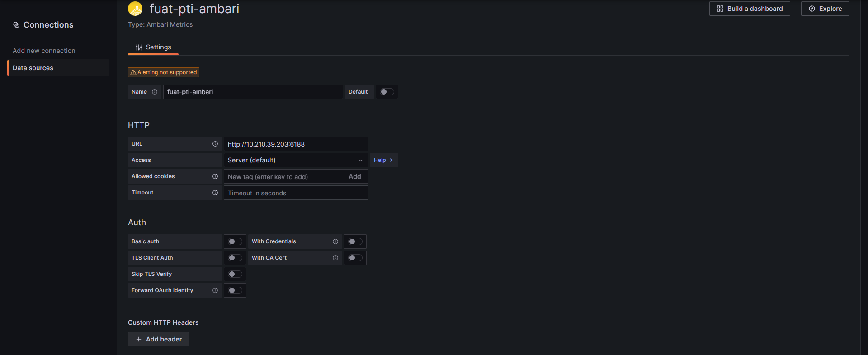The height and width of the screenshot is (355, 868).
Task: Click the Timeout in seconds input field
Action: [x=296, y=193]
